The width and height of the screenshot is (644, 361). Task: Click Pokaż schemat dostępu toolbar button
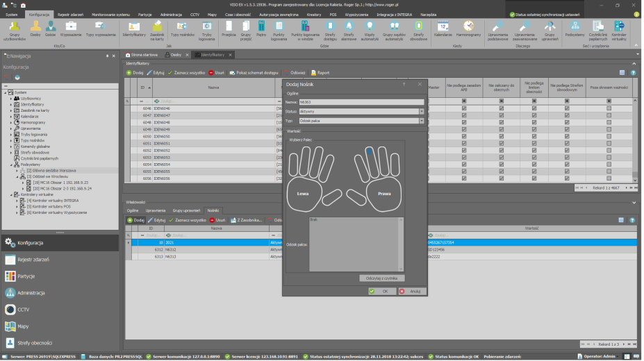click(x=254, y=72)
